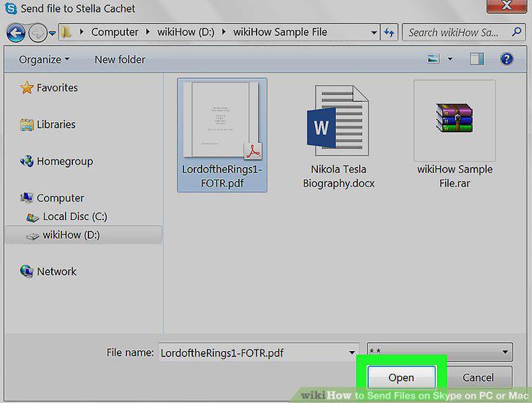
Task: Click New folder in the toolbar
Action: (x=120, y=59)
